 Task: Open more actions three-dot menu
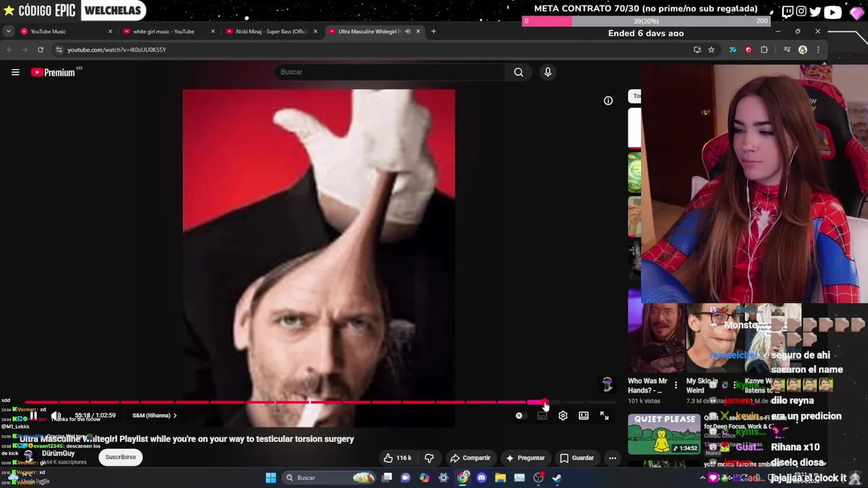pyautogui.click(x=612, y=458)
